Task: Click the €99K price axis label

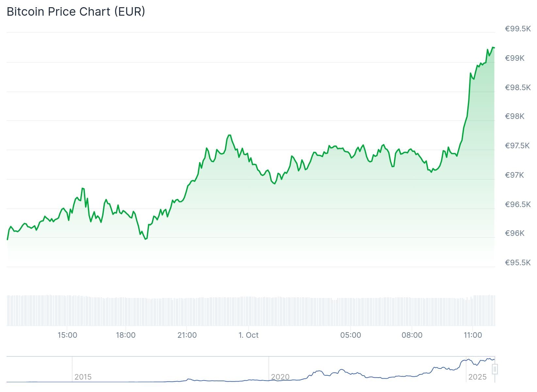Action: tap(514, 58)
